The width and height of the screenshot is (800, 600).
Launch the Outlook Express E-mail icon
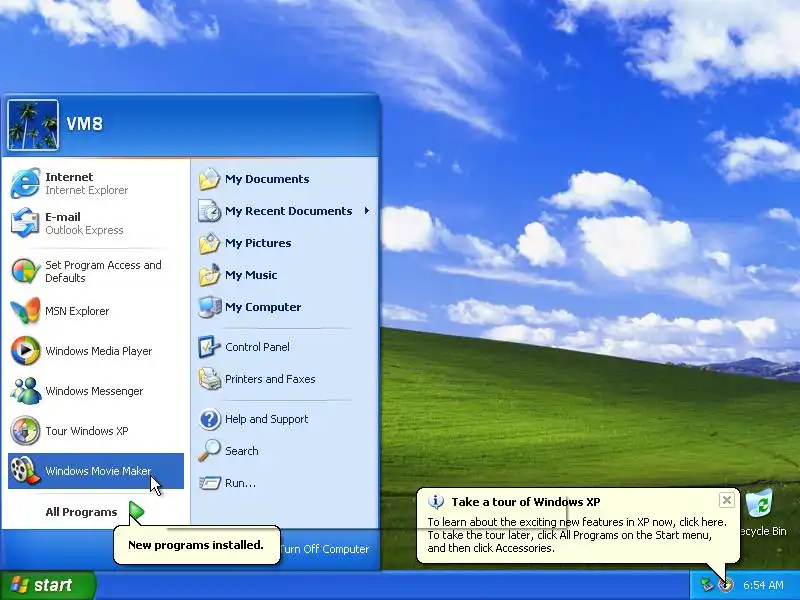(25, 223)
